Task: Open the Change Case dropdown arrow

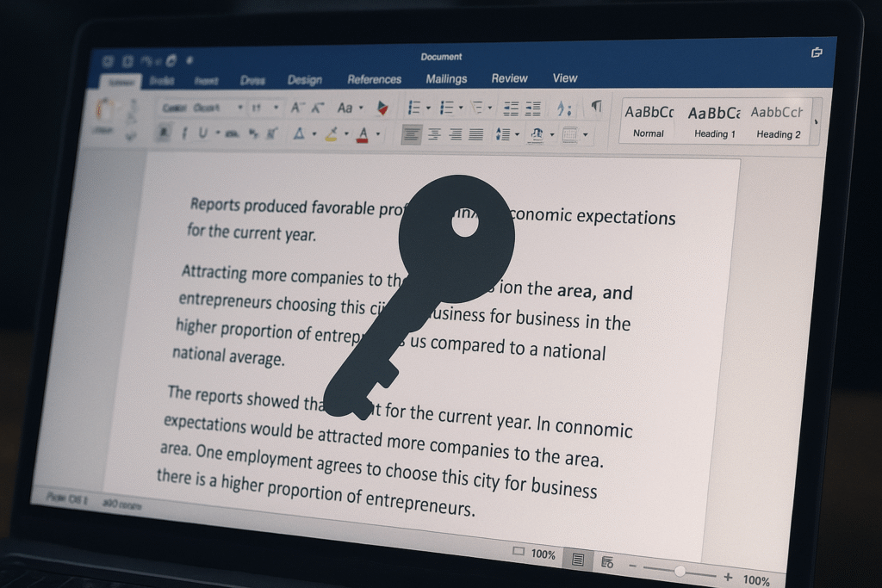Action: [x=361, y=108]
